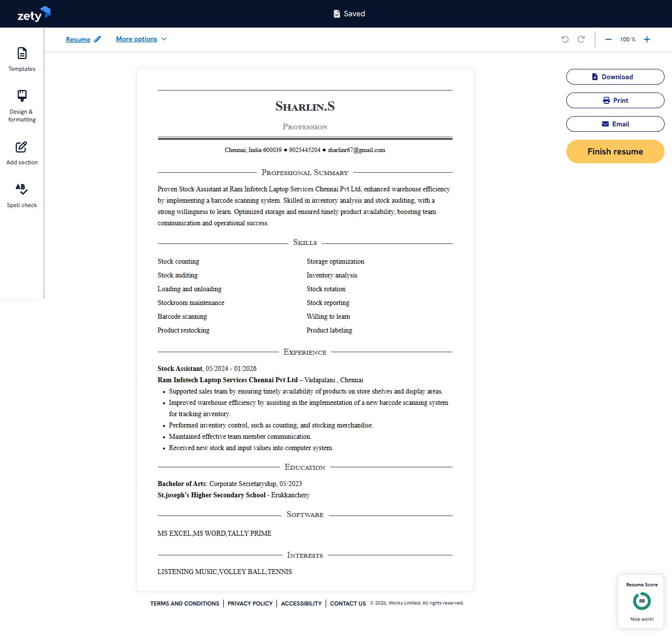Print the resume

(x=615, y=100)
